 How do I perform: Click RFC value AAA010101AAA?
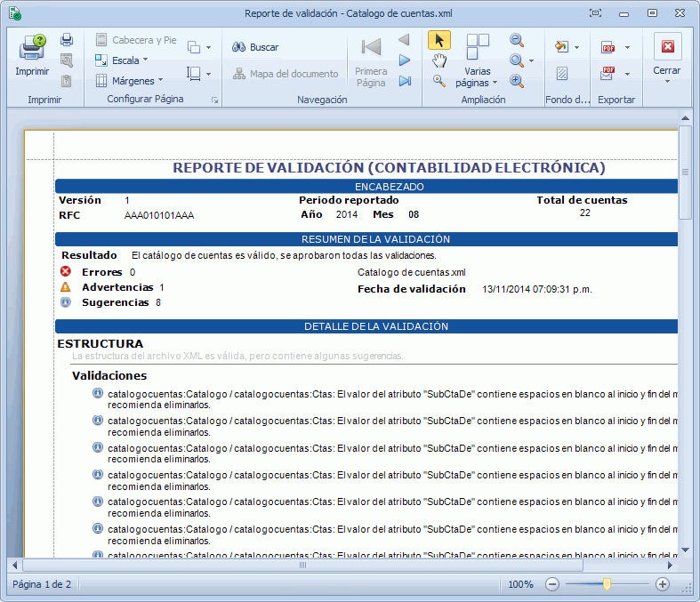click(159, 215)
